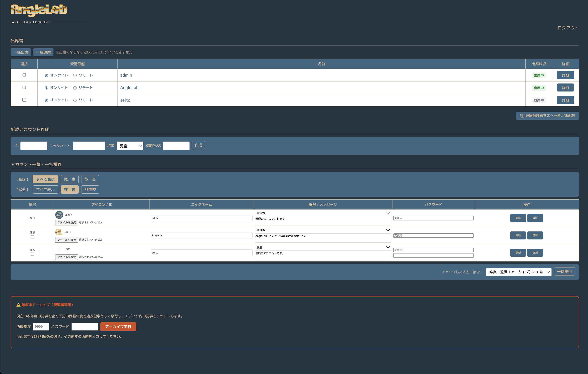Click the 一括退席 button
Image resolution: width=588 pixels, height=374 pixels.
click(43, 52)
